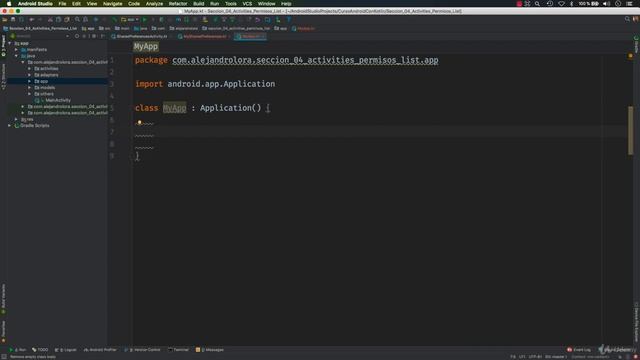Select MainActivity in project tree

click(58, 100)
